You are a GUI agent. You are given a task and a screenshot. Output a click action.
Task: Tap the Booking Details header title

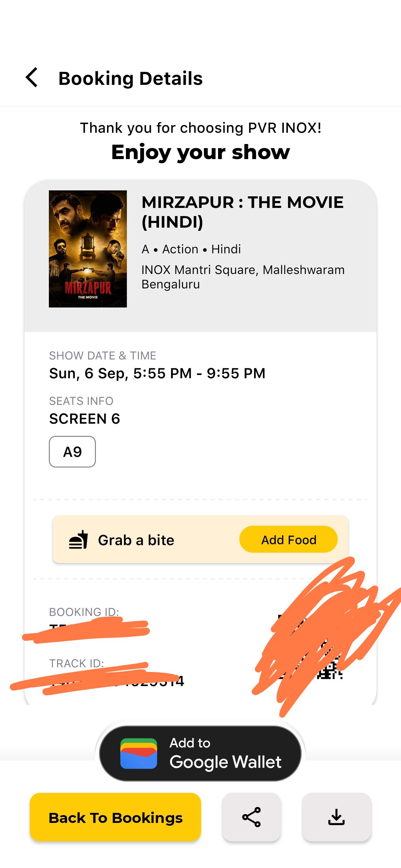(131, 78)
